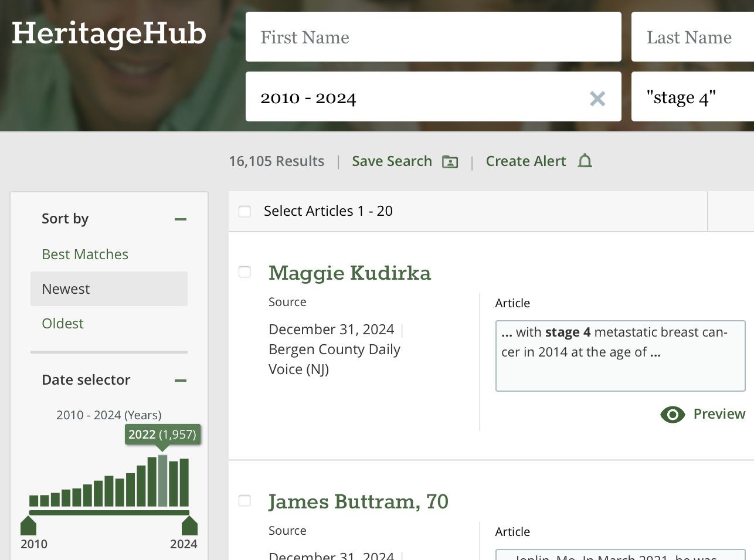Viewport: 754px width, 560px height.
Task: Click the 2010 start slider handle
Action: (28, 525)
